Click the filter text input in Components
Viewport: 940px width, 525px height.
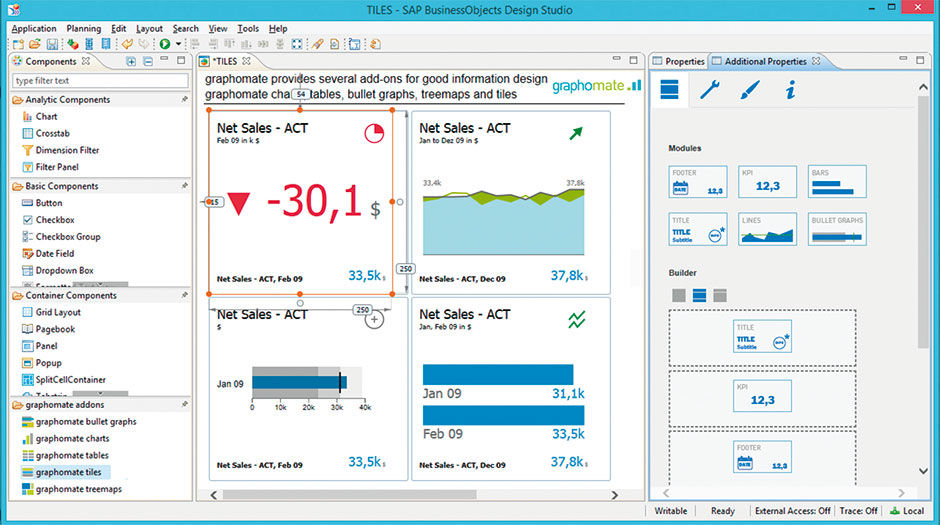click(x=100, y=80)
